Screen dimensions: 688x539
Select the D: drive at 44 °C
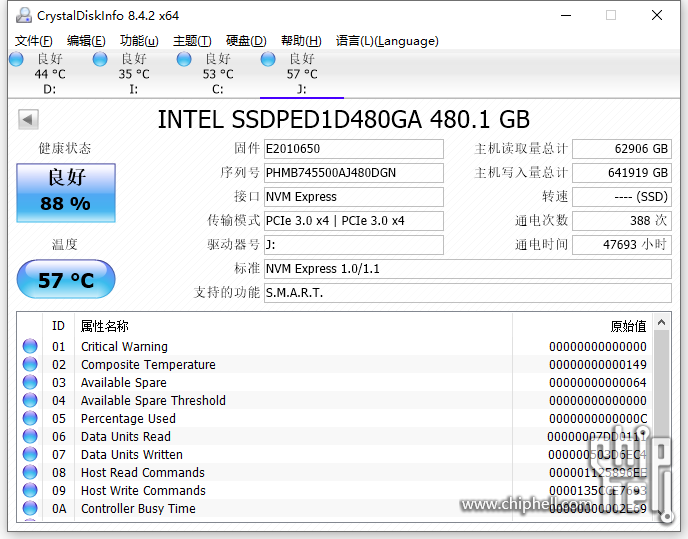pos(50,74)
